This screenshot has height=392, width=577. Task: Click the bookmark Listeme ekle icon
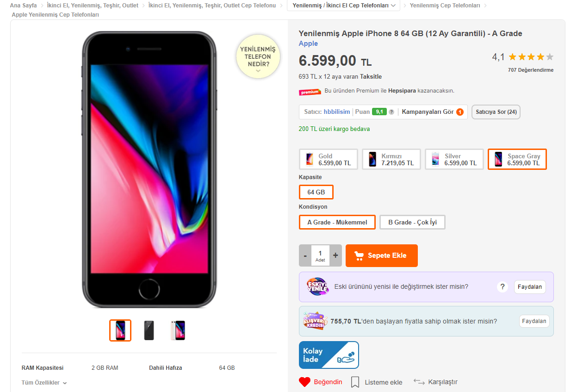(355, 382)
